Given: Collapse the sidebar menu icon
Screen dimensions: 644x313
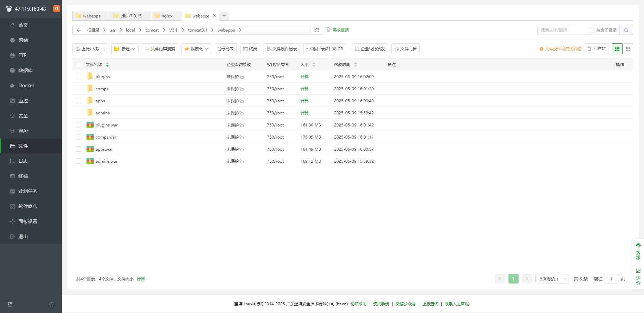Looking at the screenshot, I should point(10,304).
